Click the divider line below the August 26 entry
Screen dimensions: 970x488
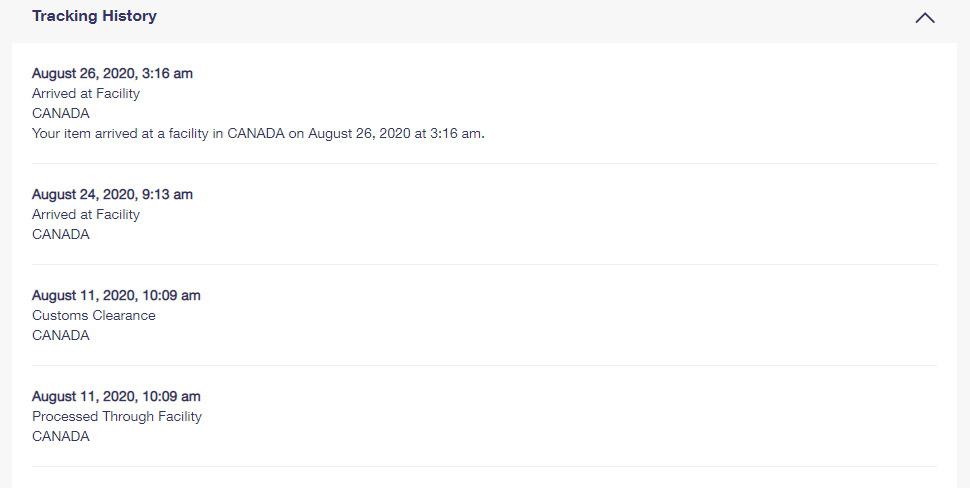click(484, 163)
